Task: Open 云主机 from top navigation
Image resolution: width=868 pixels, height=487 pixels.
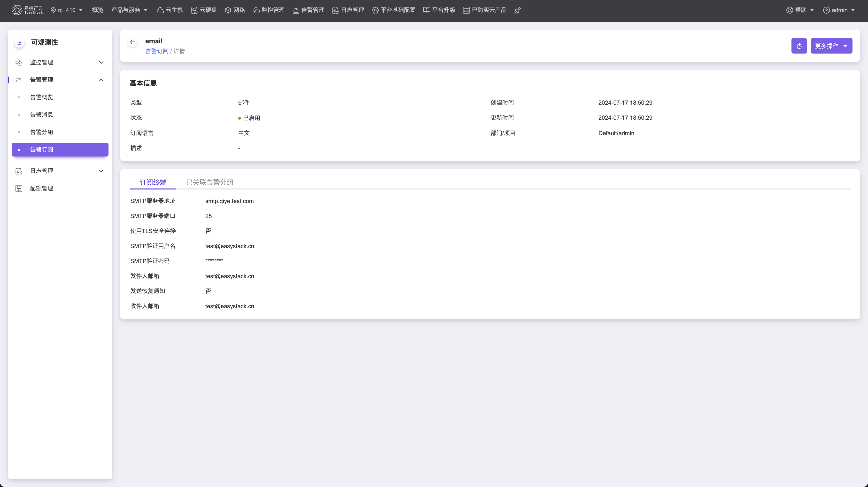Action: point(170,10)
